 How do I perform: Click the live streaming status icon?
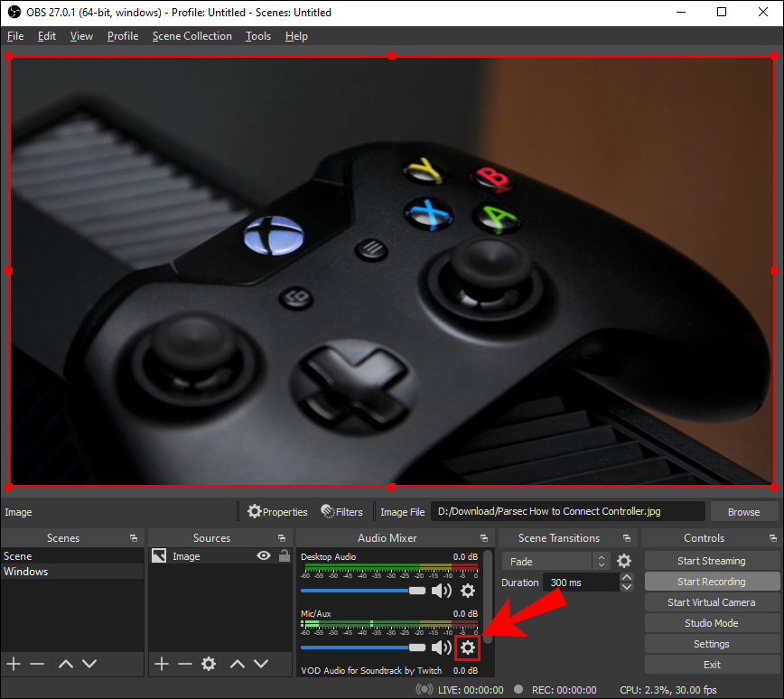(425, 689)
